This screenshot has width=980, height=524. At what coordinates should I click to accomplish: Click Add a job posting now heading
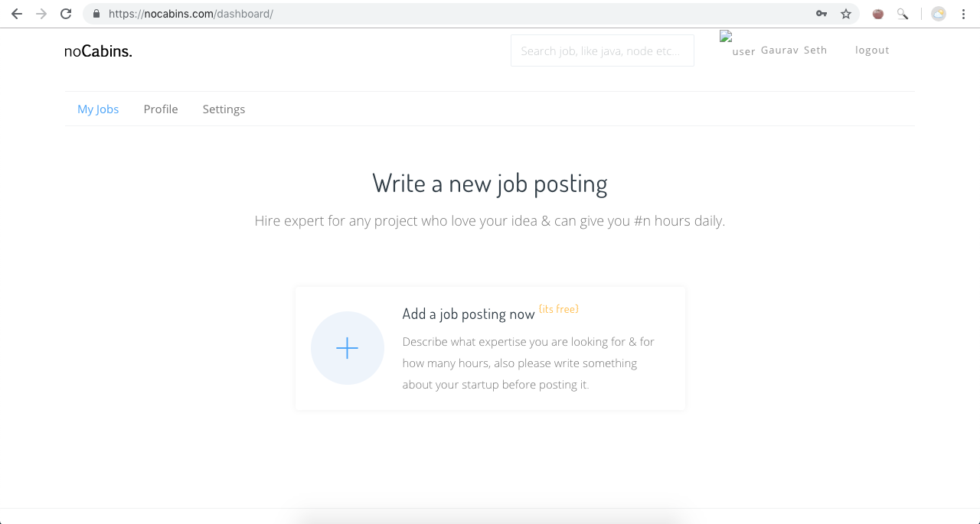pos(469,314)
